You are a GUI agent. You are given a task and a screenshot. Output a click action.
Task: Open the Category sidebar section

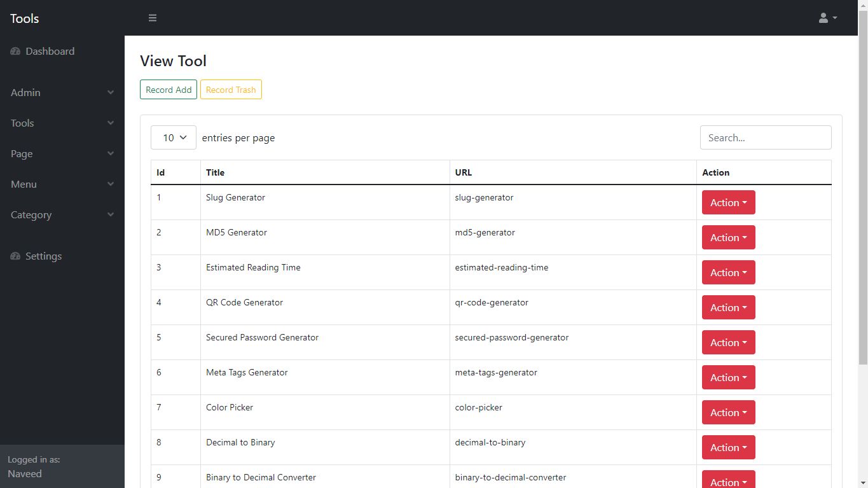click(62, 215)
